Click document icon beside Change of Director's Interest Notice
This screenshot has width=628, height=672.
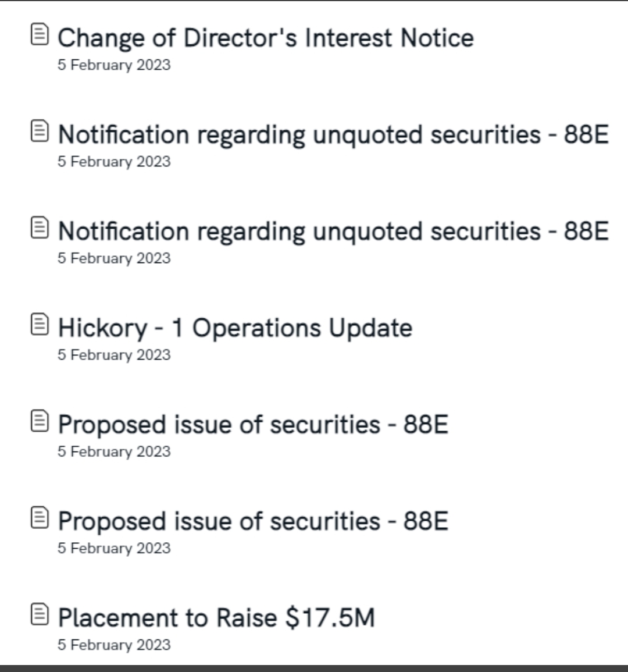point(38,35)
